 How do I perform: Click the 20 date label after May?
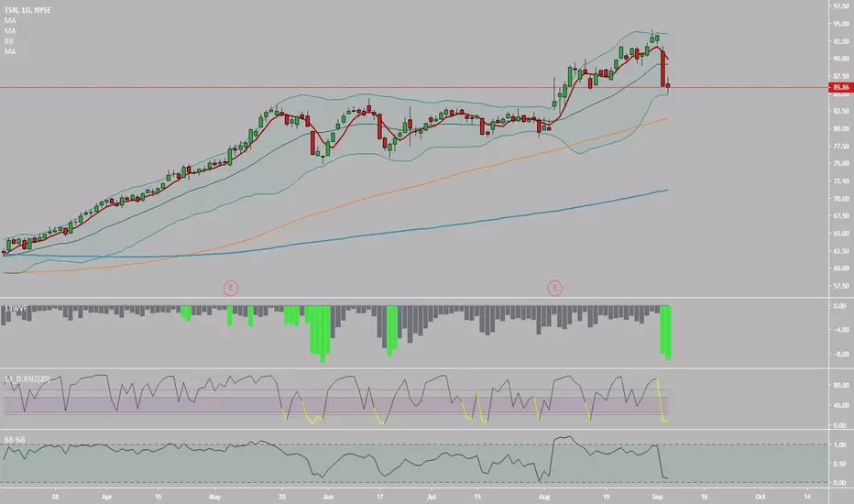pos(281,497)
